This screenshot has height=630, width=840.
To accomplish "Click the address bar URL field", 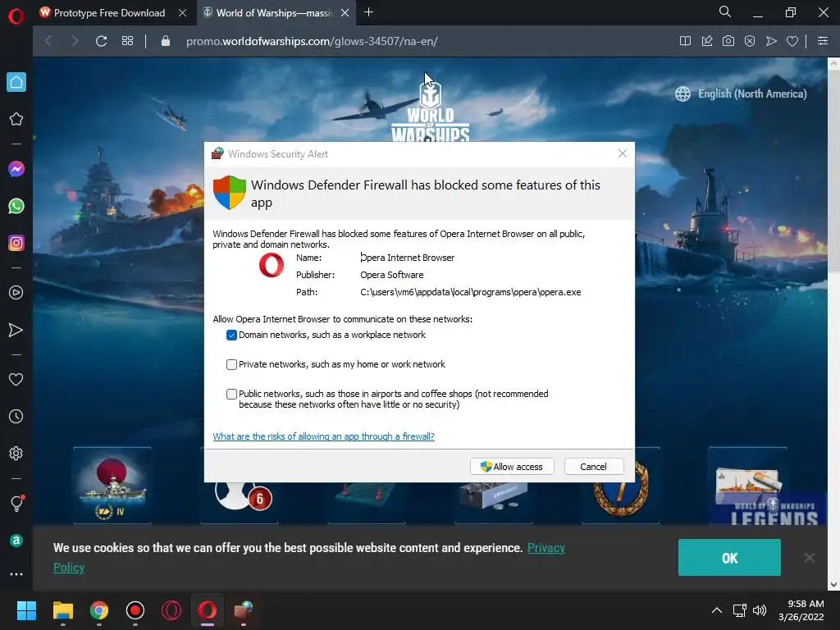I will click(312, 41).
